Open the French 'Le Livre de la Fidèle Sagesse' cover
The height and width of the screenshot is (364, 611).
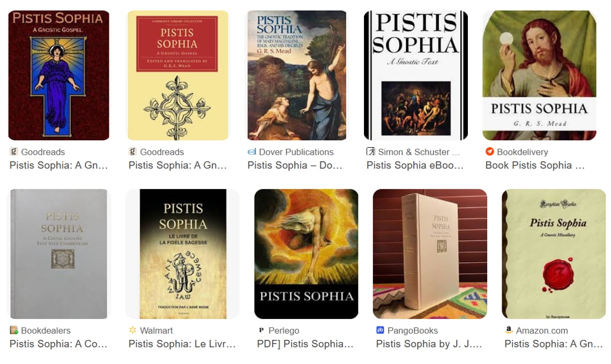[x=183, y=254]
